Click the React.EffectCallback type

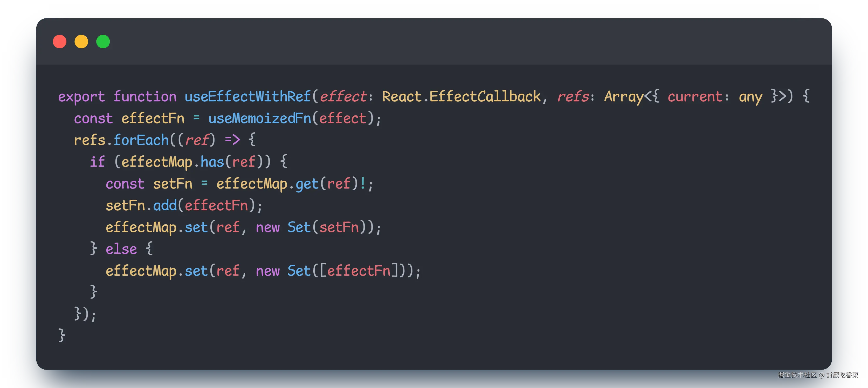[461, 97]
